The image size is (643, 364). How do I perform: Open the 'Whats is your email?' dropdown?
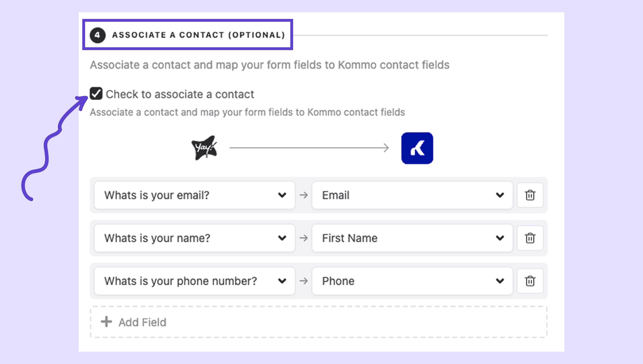(x=195, y=195)
